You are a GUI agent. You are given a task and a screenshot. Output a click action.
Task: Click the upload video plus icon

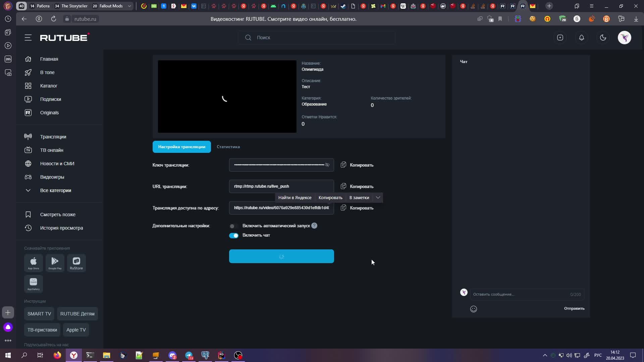click(560, 38)
